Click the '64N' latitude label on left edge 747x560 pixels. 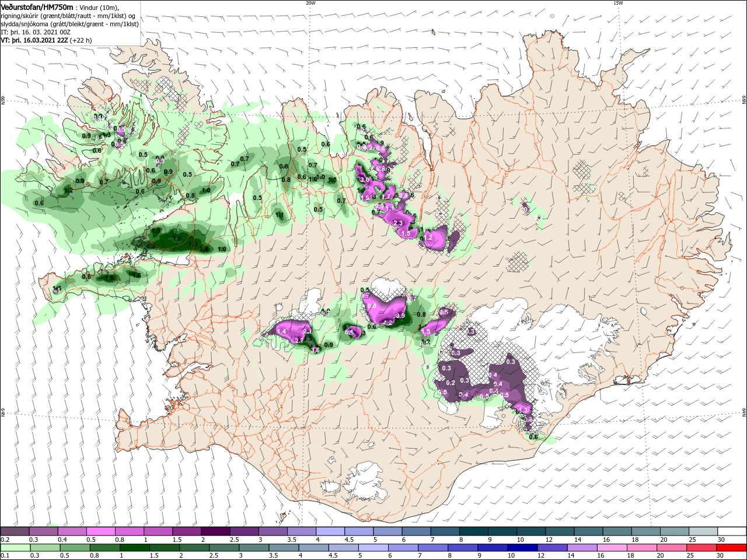[x=3, y=411]
